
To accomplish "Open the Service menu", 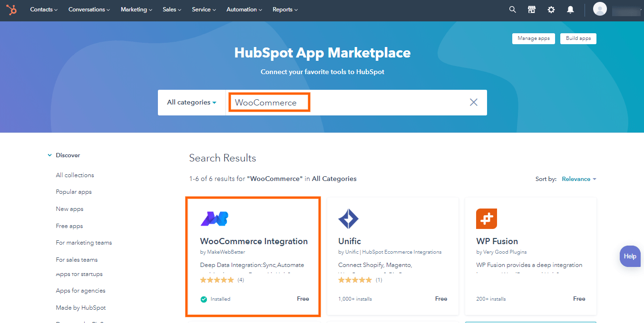I will [204, 9].
